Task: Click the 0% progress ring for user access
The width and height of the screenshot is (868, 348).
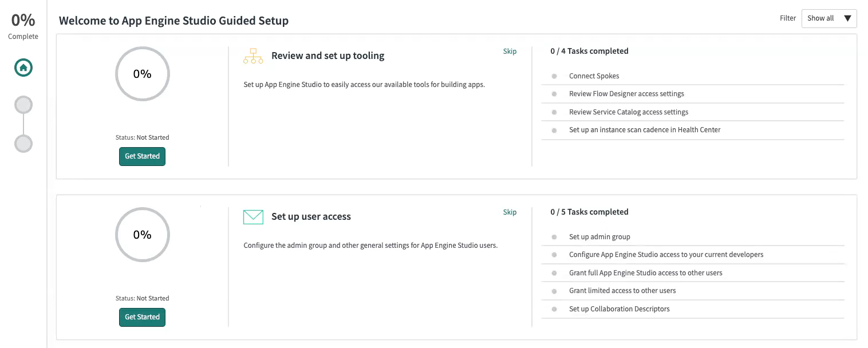Action: [142, 235]
